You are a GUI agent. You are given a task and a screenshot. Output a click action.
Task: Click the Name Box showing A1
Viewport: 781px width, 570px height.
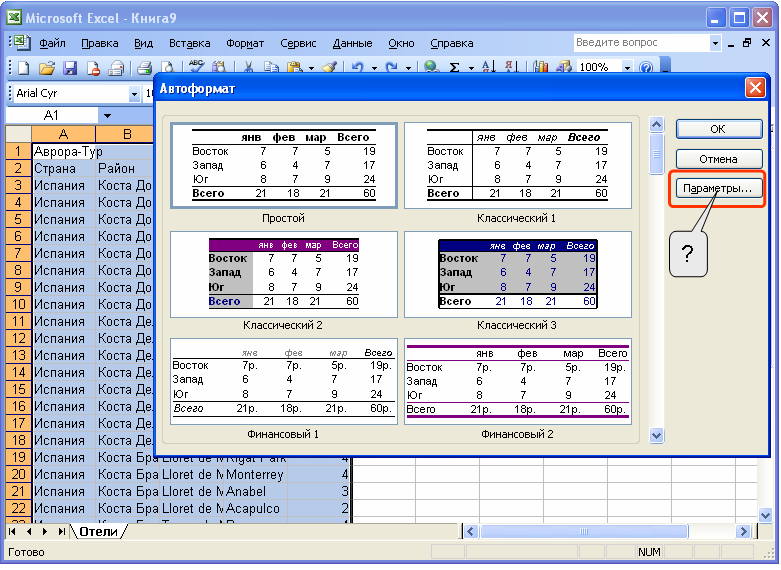coord(52,116)
